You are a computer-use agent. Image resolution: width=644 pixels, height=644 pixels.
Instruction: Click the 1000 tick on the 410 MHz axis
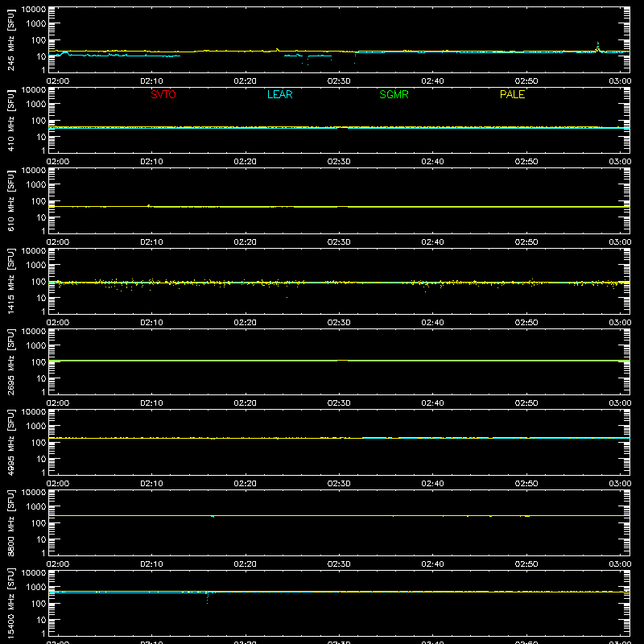pos(36,105)
